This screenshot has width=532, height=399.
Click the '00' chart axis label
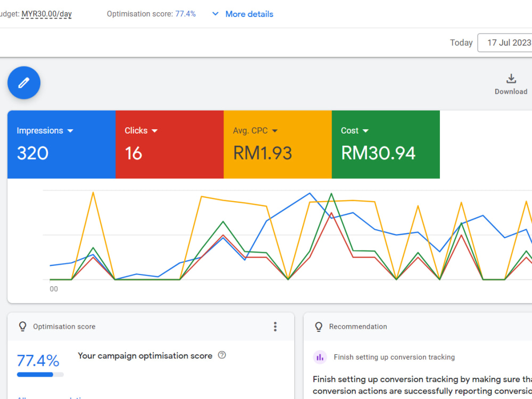pyautogui.click(x=54, y=289)
